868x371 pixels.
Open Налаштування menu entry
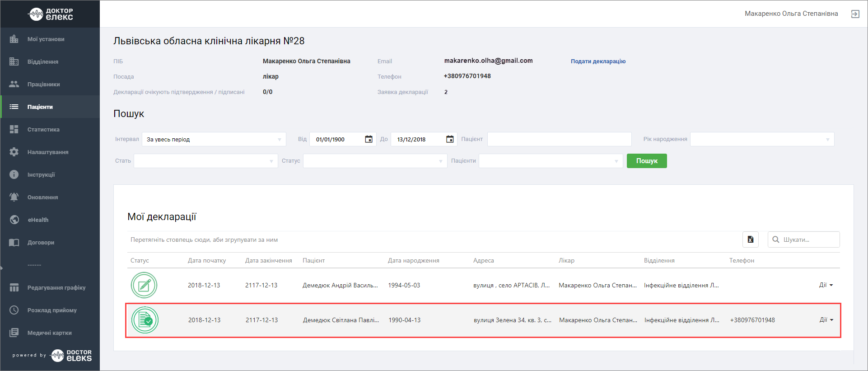tap(48, 152)
